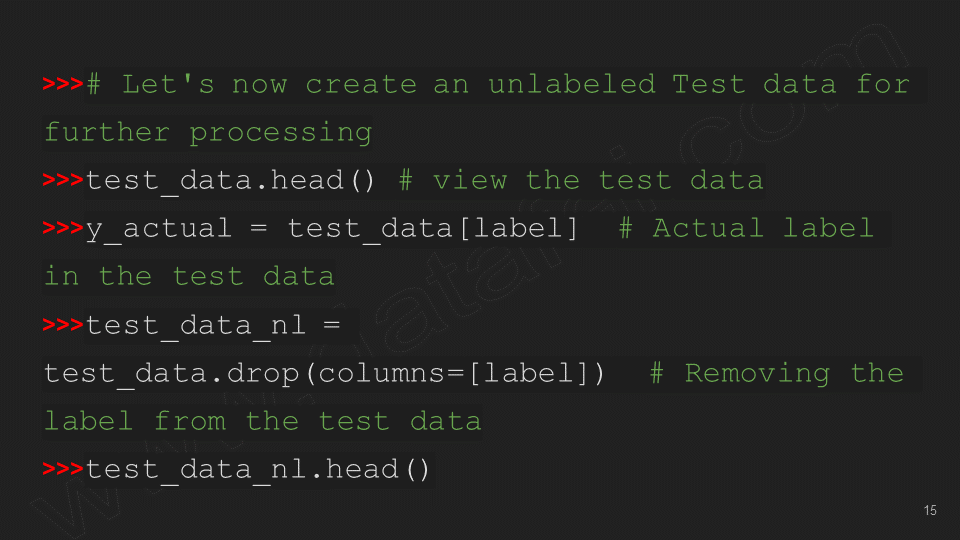
Task: Click the test_data.drop(columns=[label]) call
Action: point(325,374)
